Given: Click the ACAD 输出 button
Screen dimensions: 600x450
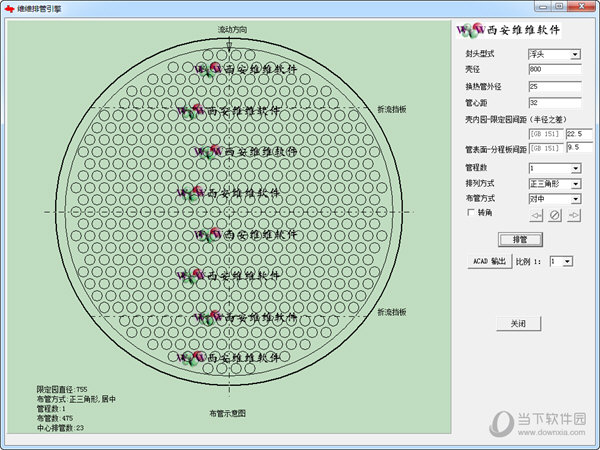Looking at the screenshot, I should [489, 261].
